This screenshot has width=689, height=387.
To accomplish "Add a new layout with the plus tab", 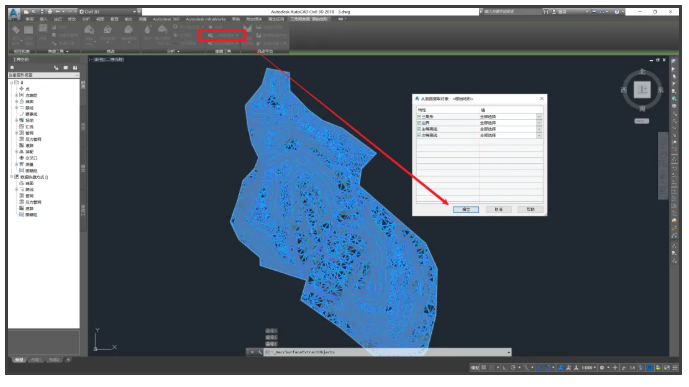I will [68, 360].
